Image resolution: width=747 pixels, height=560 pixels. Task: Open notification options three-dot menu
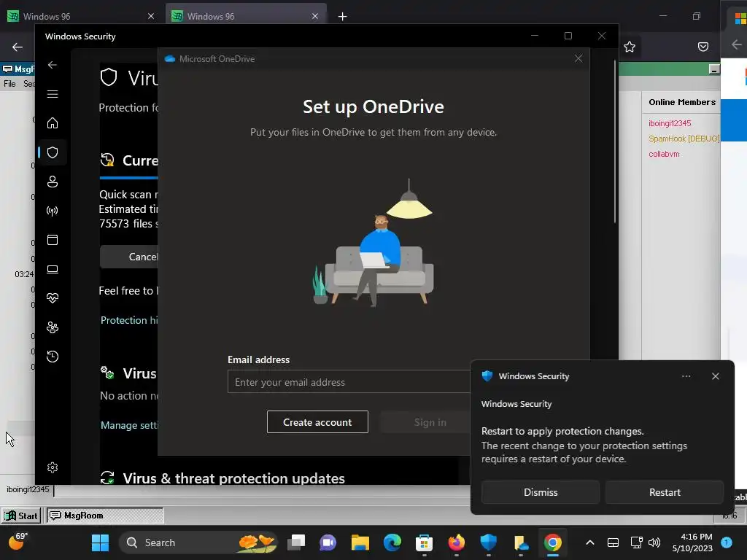click(686, 376)
